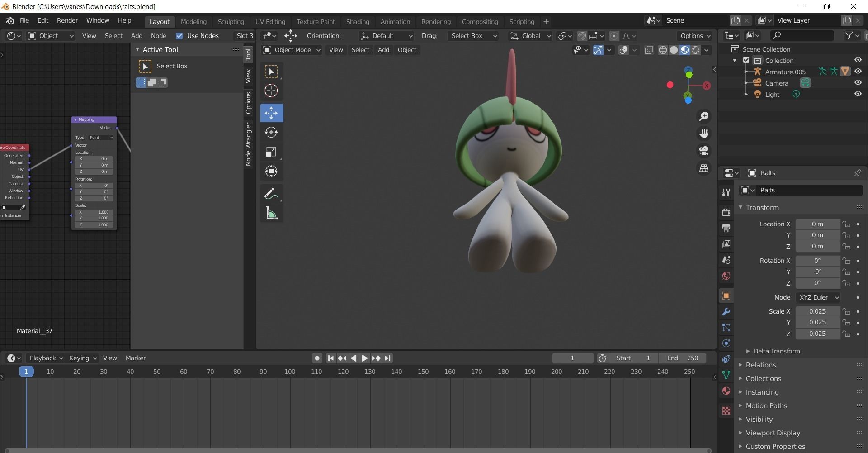Open the Object Data properties tab
Image resolution: width=868 pixels, height=453 pixels.
[x=726, y=375]
